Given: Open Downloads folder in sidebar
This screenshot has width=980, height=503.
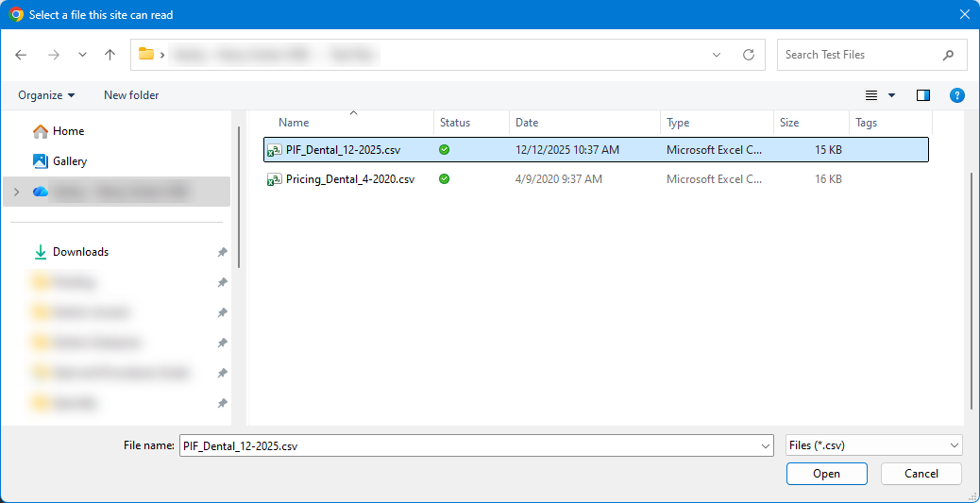Looking at the screenshot, I should pos(80,252).
